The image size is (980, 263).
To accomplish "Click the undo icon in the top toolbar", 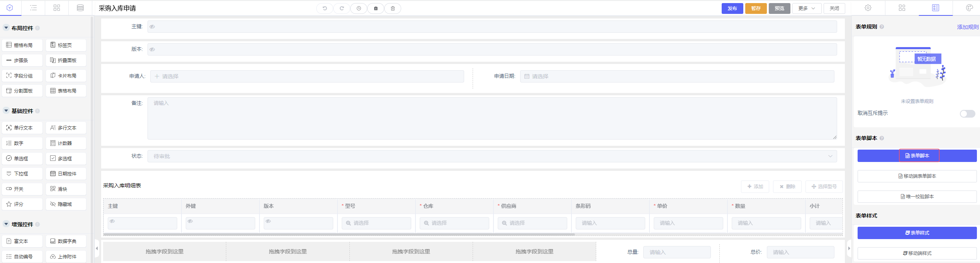I will (325, 8).
